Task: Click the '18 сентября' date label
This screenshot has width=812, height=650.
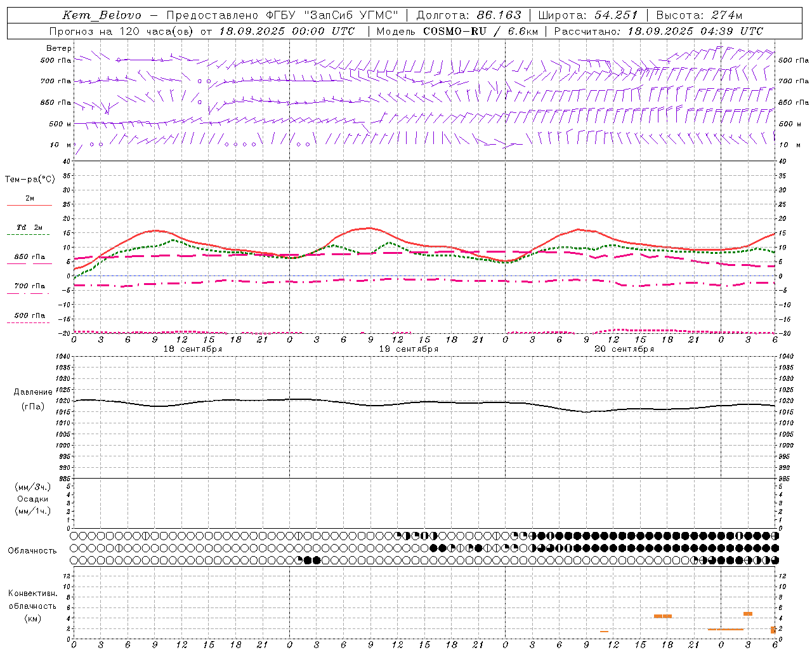Action: click(x=193, y=349)
